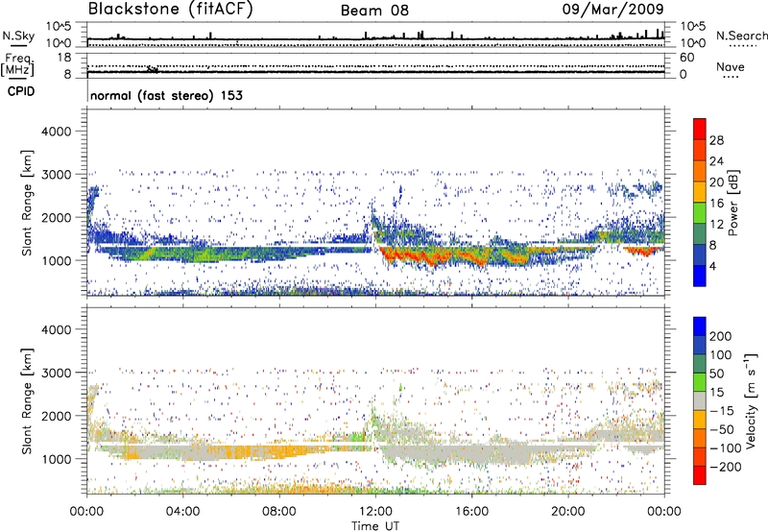Click the '16:00' time tick label

point(471,512)
